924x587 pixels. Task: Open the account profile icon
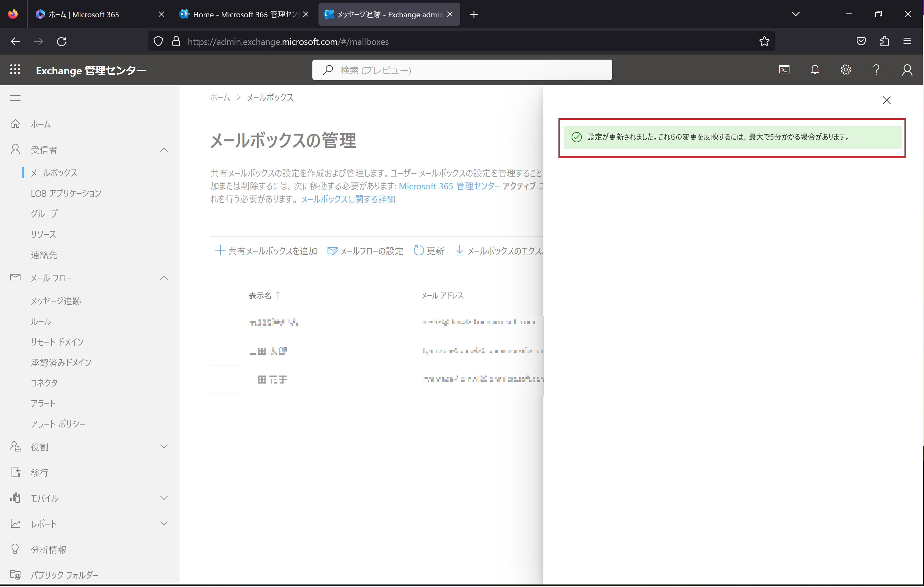coord(907,70)
